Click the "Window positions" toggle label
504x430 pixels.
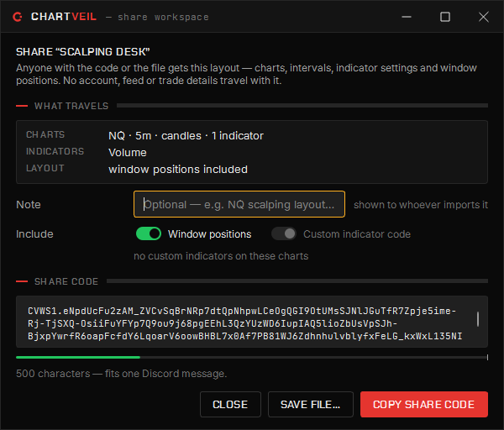(209, 234)
